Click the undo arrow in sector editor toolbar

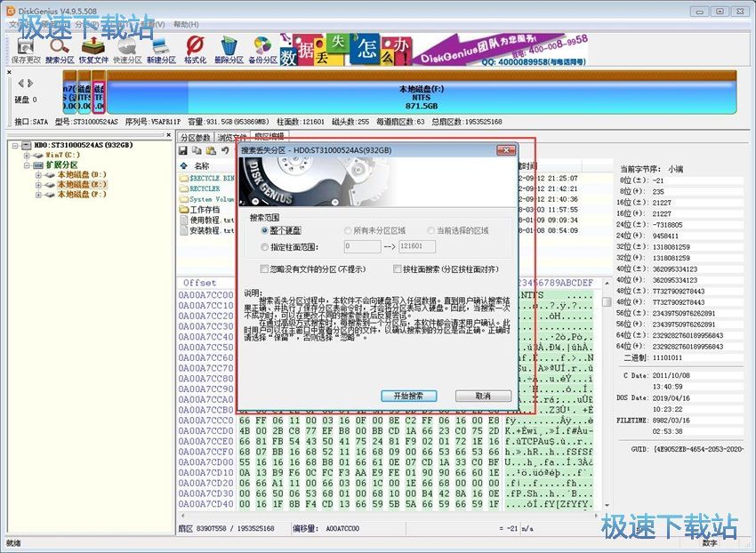[x=225, y=150]
